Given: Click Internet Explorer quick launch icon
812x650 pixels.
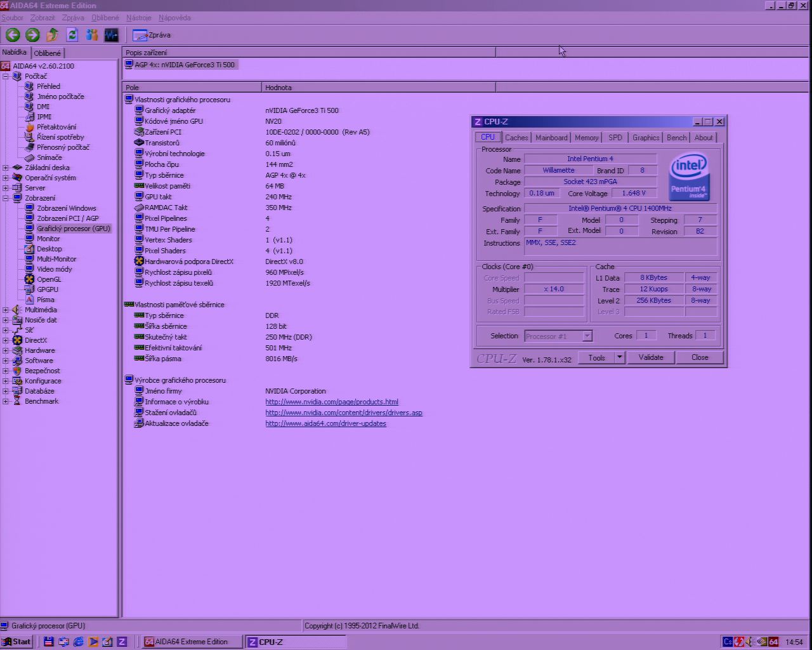Looking at the screenshot, I should click(x=78, y=642).
